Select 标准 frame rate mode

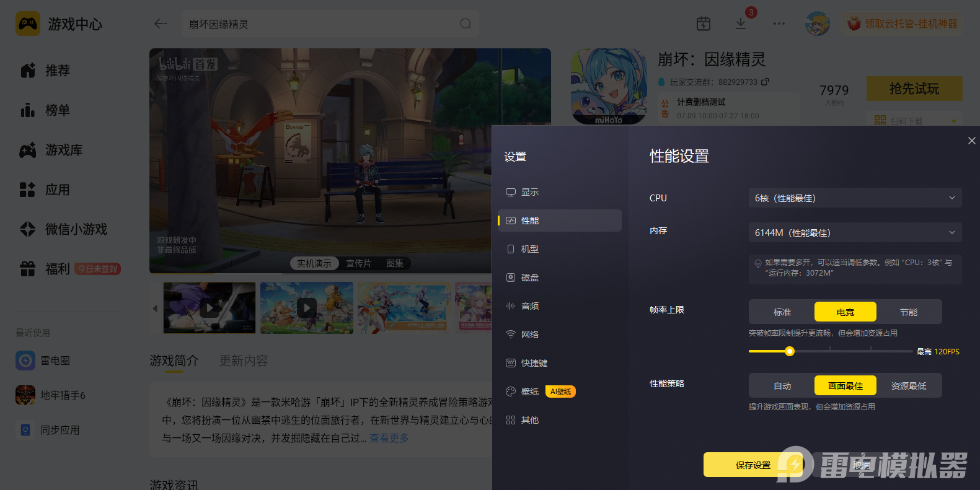coord(782,312)
